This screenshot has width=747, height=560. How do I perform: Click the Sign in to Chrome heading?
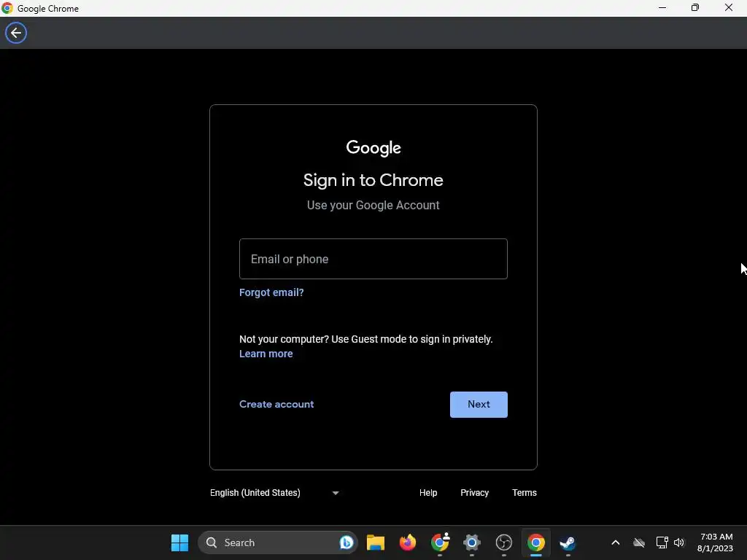(373, 180)
